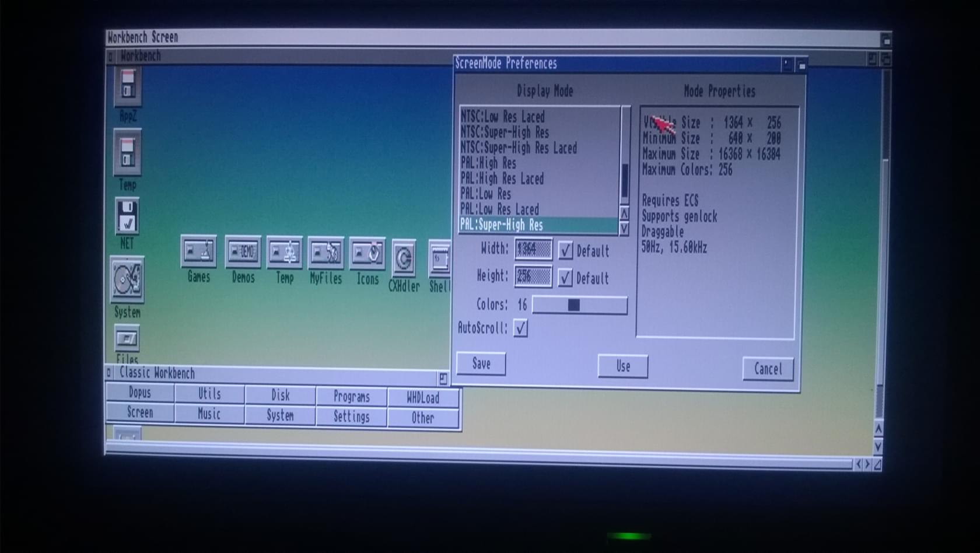Click the Height input field

pos(533,276)
